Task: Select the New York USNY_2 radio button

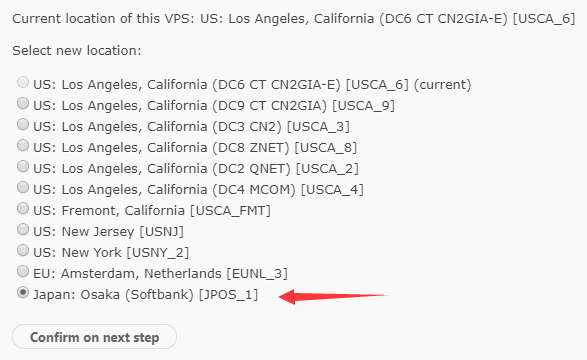Action: click(23, 250)
